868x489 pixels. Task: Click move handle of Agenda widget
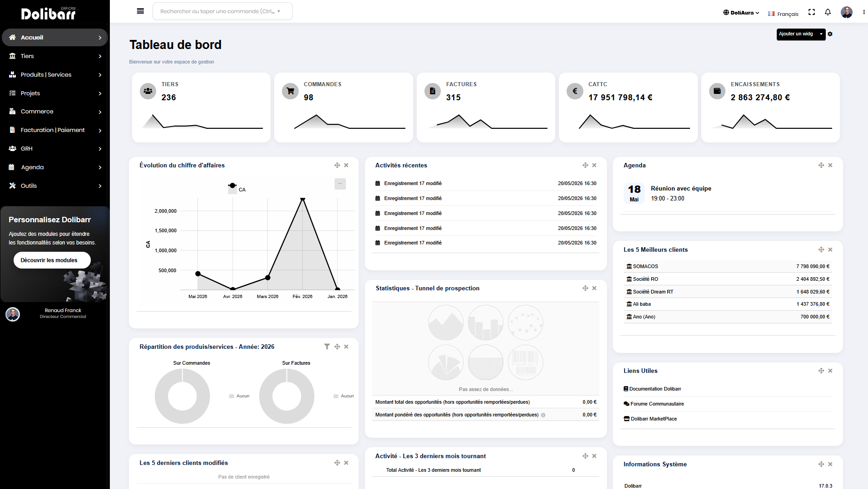click(x=821, y=166)
